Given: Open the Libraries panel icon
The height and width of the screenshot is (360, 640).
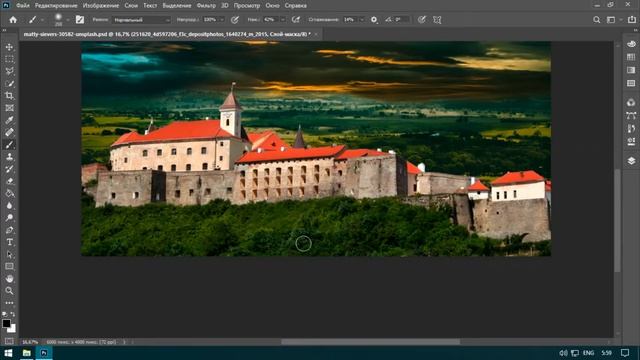Looking at the screenshot, I should coord(631,102).
